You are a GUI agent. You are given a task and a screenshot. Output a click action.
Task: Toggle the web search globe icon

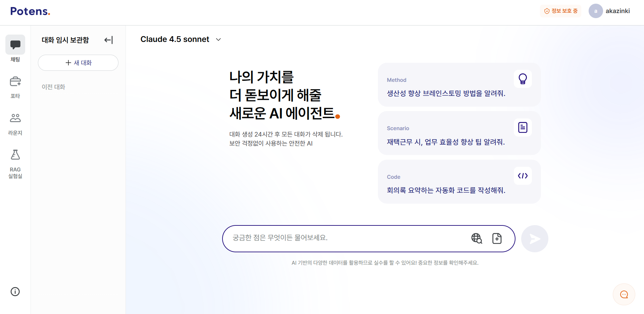[x=477, y=238]
